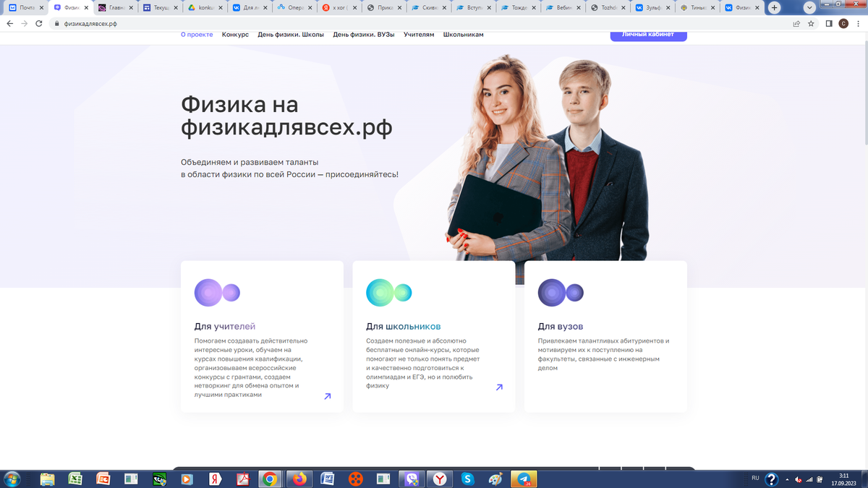Bookmark this page with the star icon
This screenshot has width=868, height=488.
(x=811, y=23)
